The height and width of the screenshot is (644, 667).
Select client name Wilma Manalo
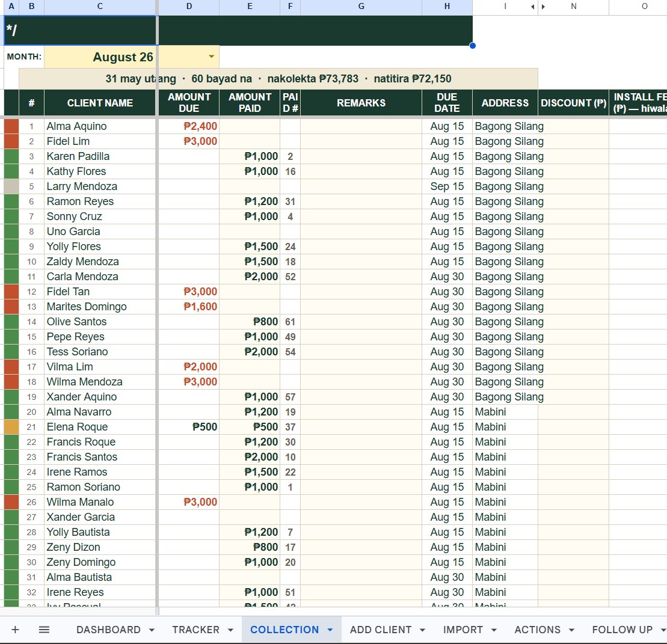point(100,502)
